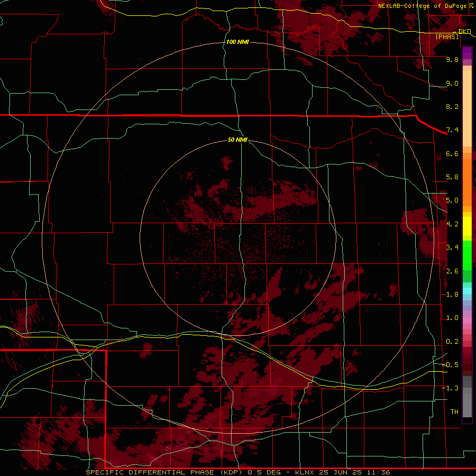
Task: Click the Specific Differential Phase KLNX caption
Action: (x=237, y=472)
